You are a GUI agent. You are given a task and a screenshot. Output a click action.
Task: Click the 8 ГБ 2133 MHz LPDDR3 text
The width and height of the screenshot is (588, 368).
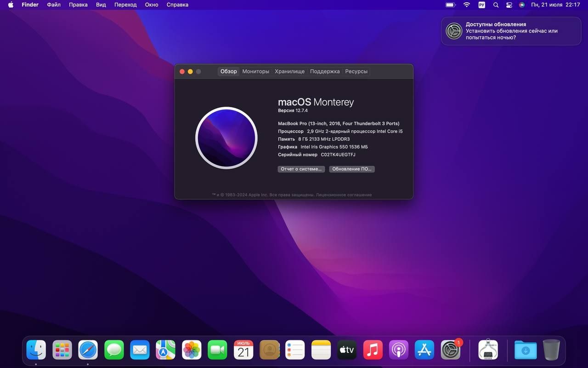pos(324,139)
